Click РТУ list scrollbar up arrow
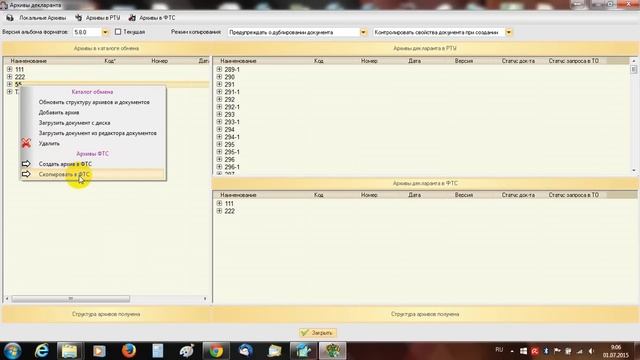The height and width of the screenshot is (360, 640). click(x=633, y=61)
